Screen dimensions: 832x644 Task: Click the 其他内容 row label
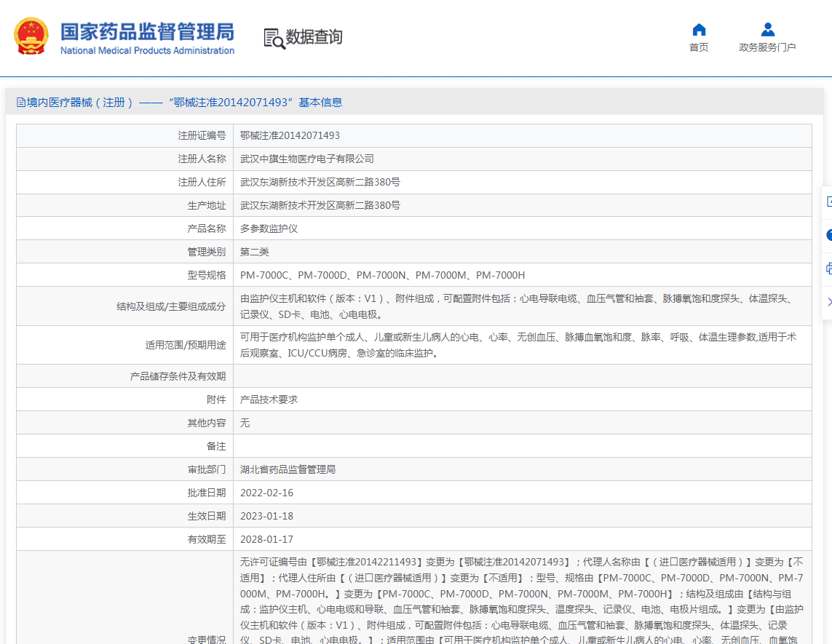pos(207,424)
